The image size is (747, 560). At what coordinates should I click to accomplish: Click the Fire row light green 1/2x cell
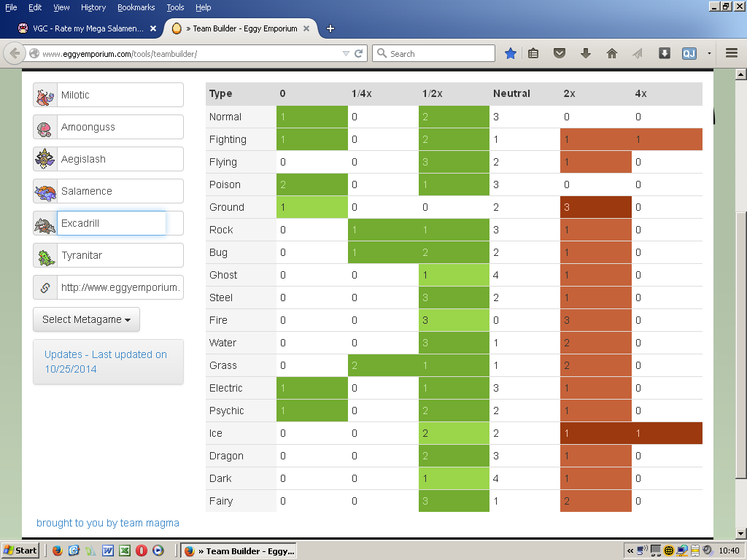(454, 320)
